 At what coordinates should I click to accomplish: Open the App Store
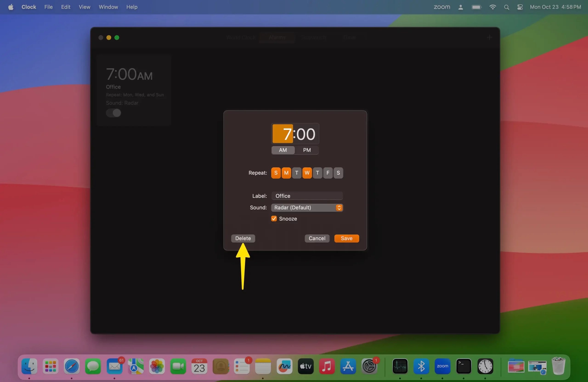coord(348,367)
